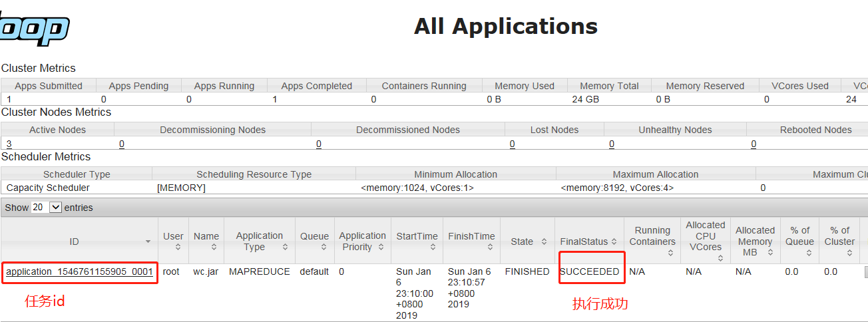Sort table by Application Type column
Image resolution: width=868 pixels, height=322 pixels.
[260, 241]
